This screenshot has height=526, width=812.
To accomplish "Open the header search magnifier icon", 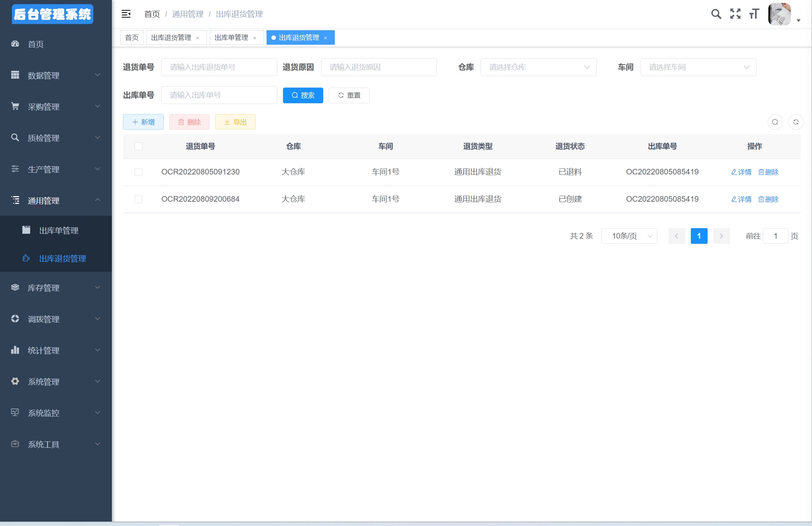I will [716, 14].
